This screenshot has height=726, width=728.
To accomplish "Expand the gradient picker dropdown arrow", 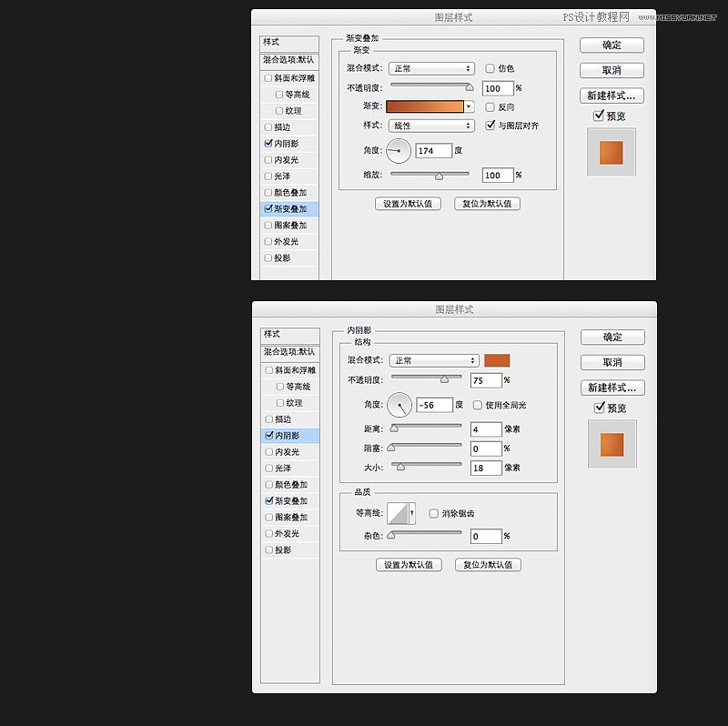I will tap(470, 106).
